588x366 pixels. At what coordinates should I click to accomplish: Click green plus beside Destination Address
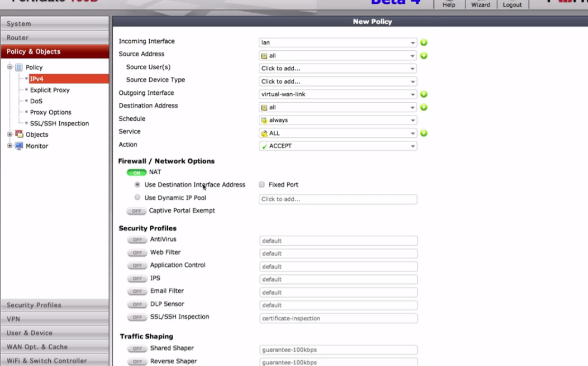coord(424,108)
